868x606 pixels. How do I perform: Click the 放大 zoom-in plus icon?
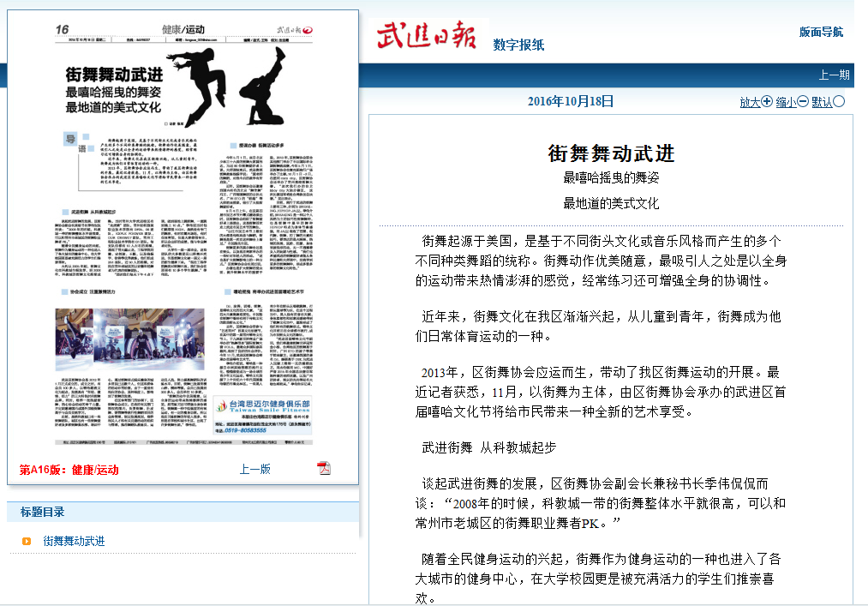coord(767,101)
